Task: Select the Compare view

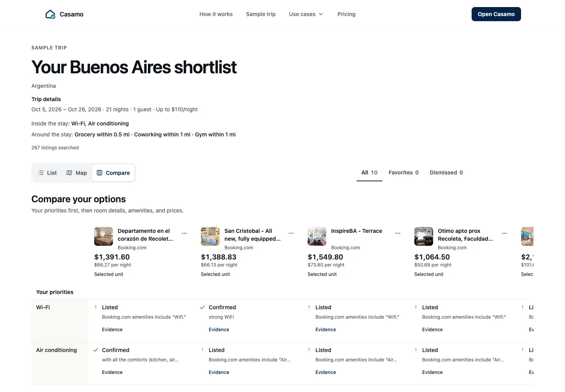Action: (x=113, y=173)
